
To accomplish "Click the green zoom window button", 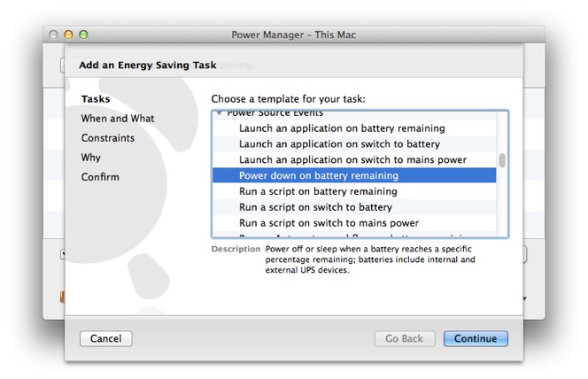I will (83, 35).
